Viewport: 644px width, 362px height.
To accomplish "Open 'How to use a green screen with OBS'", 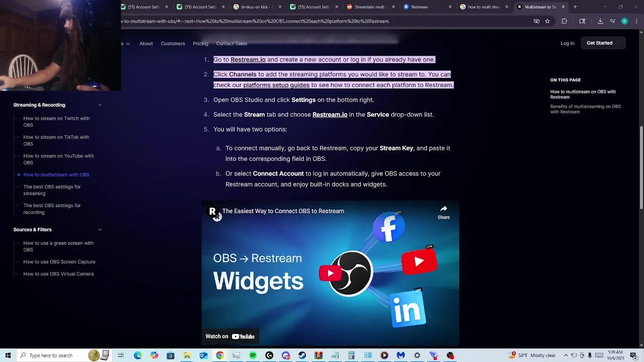I will coord(58,246).
